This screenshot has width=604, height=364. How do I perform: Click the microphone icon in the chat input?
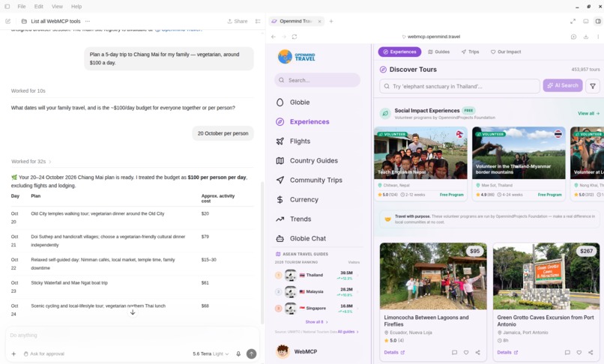[238, 354]
